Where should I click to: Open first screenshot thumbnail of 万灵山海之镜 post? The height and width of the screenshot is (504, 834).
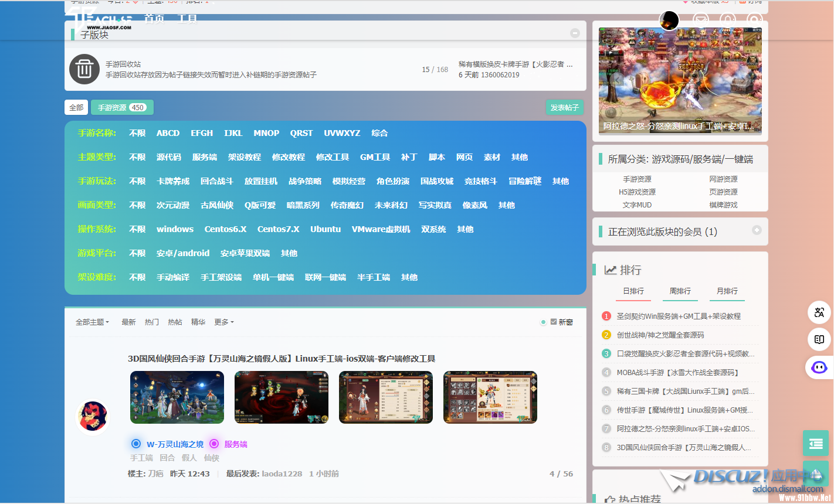point(177,397)
